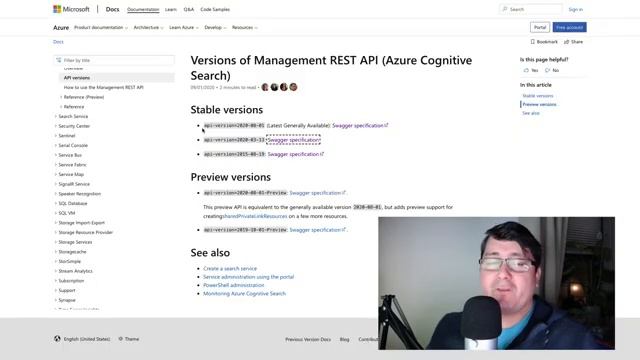Screen dimensions: 640x360
Task: Open Swagger specification for 2019-10-01-Preview
Action: click(x=317, y=230)
